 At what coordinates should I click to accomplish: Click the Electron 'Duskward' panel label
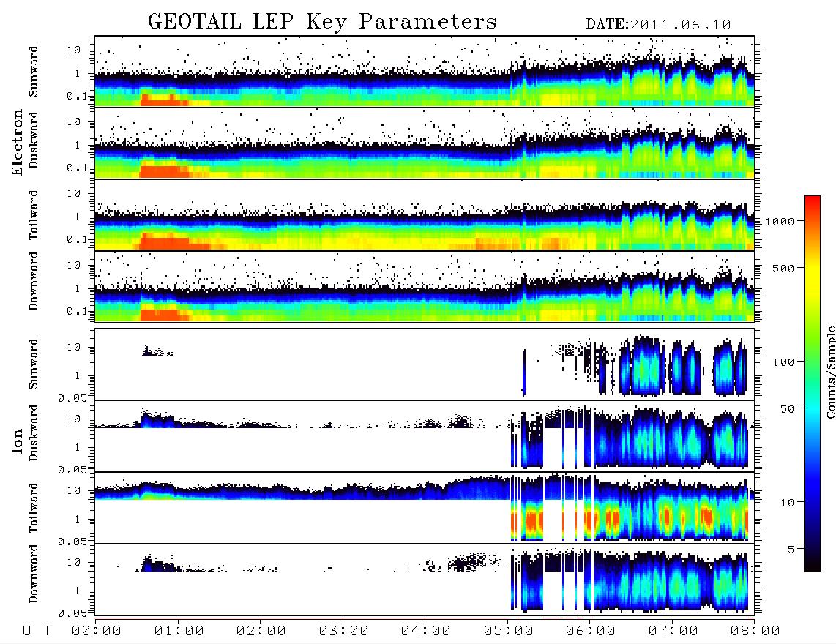(x=34, y=141)
